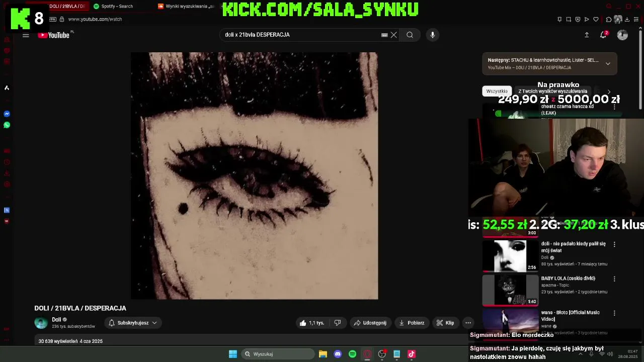Click the browser snapshot capture icon
Viewport: 644px width, 362px height.
(569, 19)
